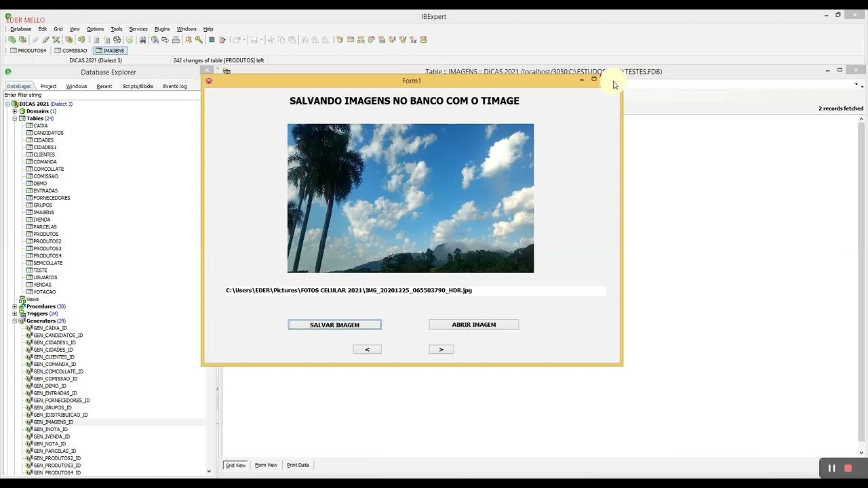Click the copy toolbar icon

(281, 39)
